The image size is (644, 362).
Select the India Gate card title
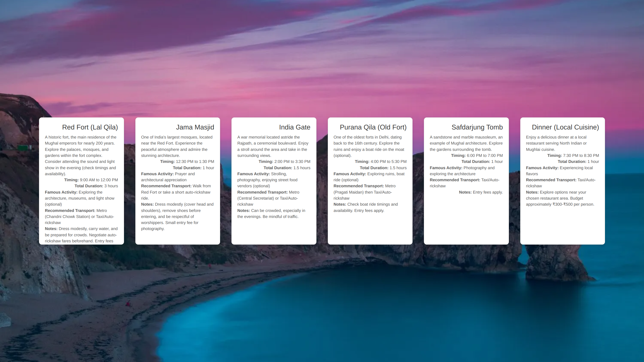click(x=294, y=127)
